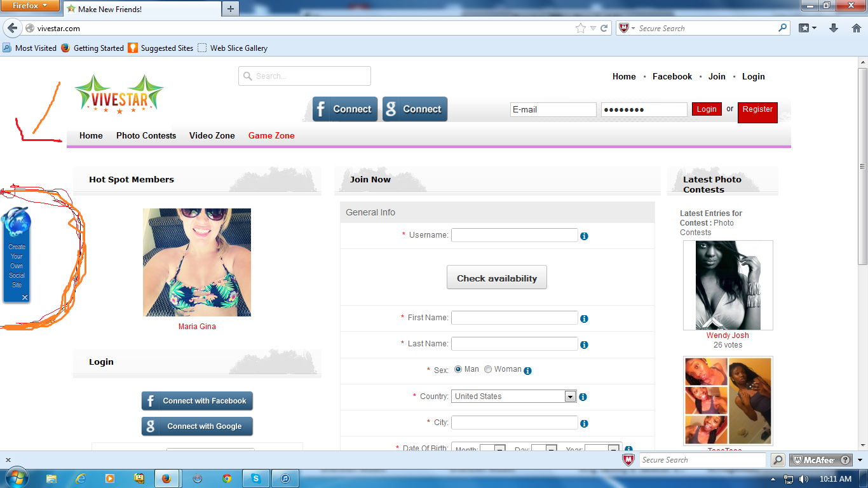This screenshot has height=488, width=868.
Task: Focus the Username input field
Action: coord(515,235)
